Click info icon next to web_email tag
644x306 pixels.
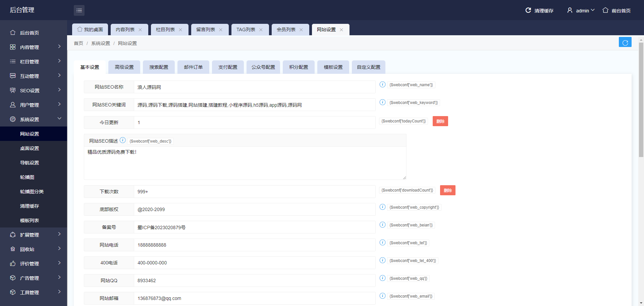click(382, 296)
